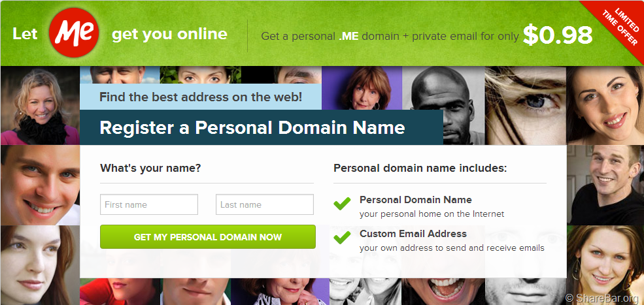This screenshot has width=644, height=305.
Task: Click the Get My Personal Domain Now button
Action: (208, 237)
